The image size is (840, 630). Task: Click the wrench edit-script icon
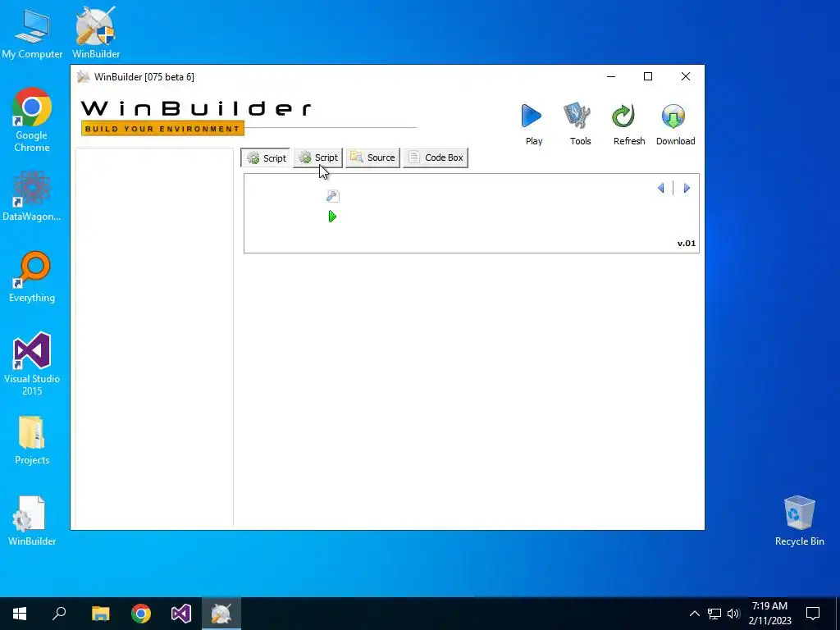(332, 196)
